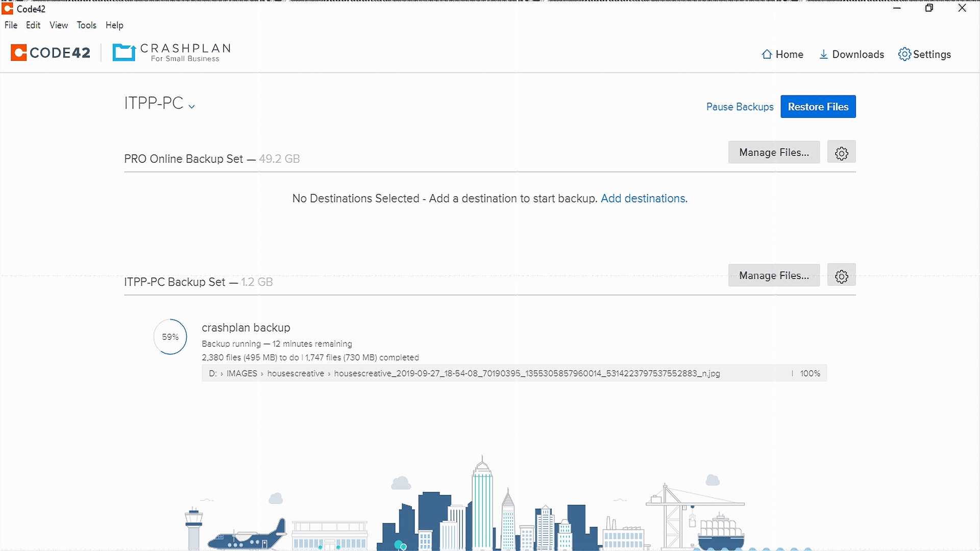Screen dimensions: 980x551
Task: Open the Help menu
Action: click(114, 25)
